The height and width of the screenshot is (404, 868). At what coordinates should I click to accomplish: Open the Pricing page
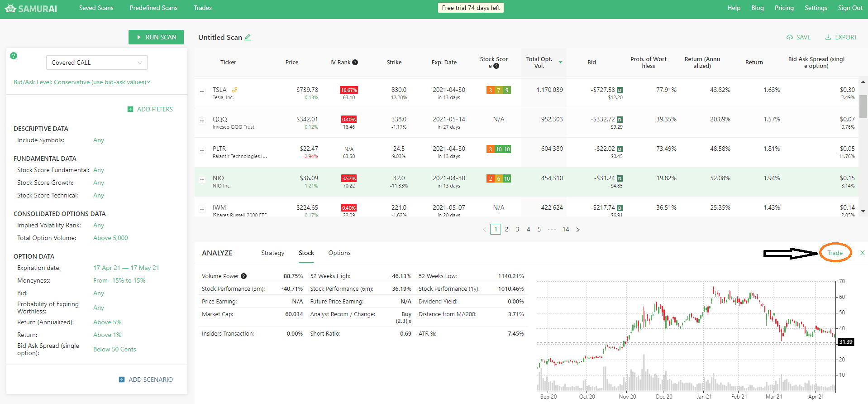tap(784, 8)
